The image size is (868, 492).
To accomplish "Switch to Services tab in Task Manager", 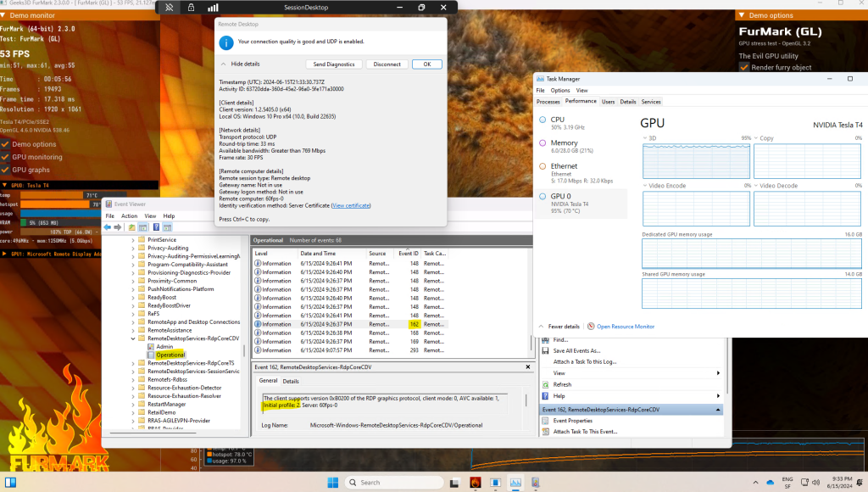I will click(651, 102).
